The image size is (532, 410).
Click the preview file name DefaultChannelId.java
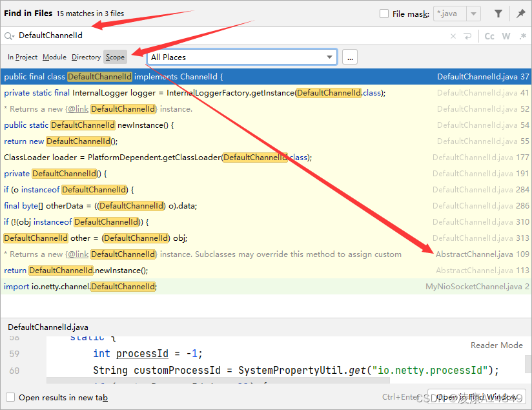[x=48, y=327]
